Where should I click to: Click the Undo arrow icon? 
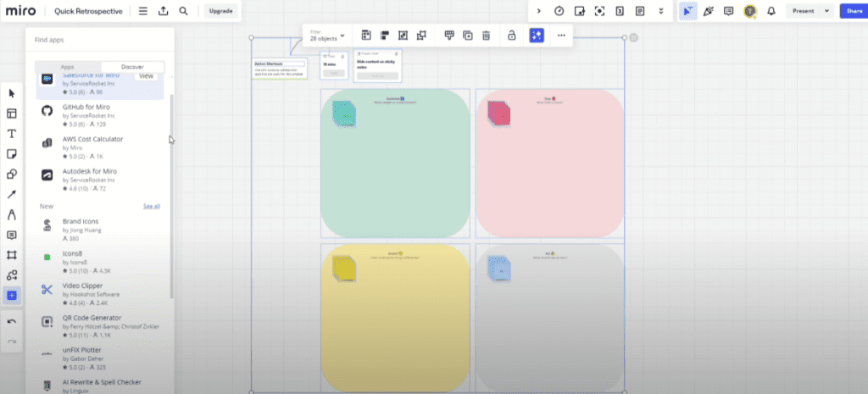click(x=12, y=322)
